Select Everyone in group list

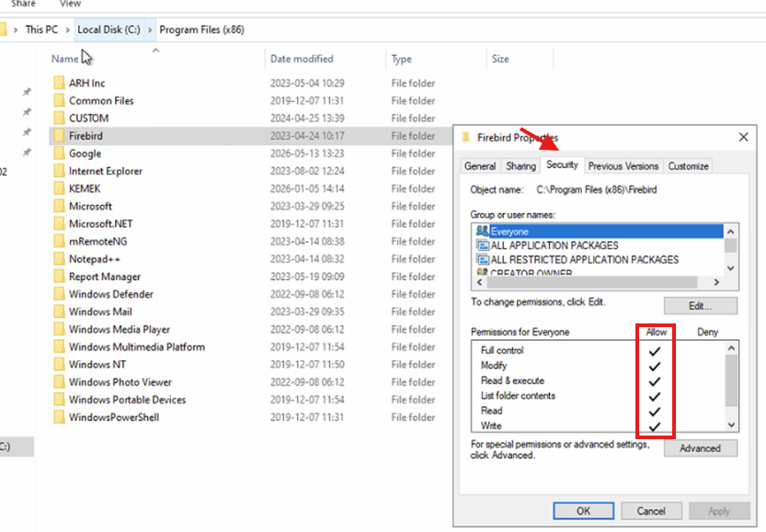598,232
